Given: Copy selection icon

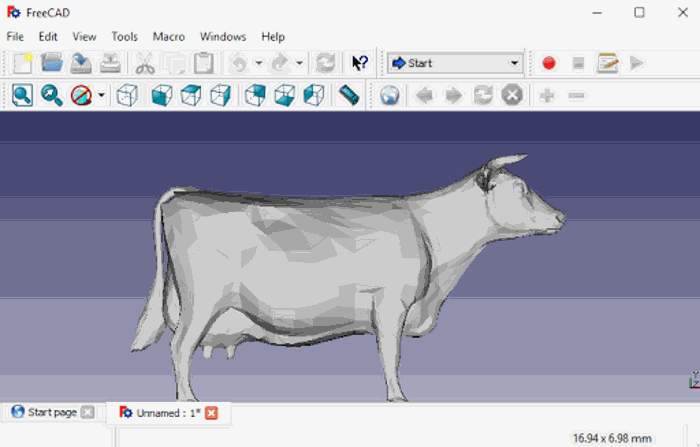Looking at the screenshot, I should coord(174,63).
